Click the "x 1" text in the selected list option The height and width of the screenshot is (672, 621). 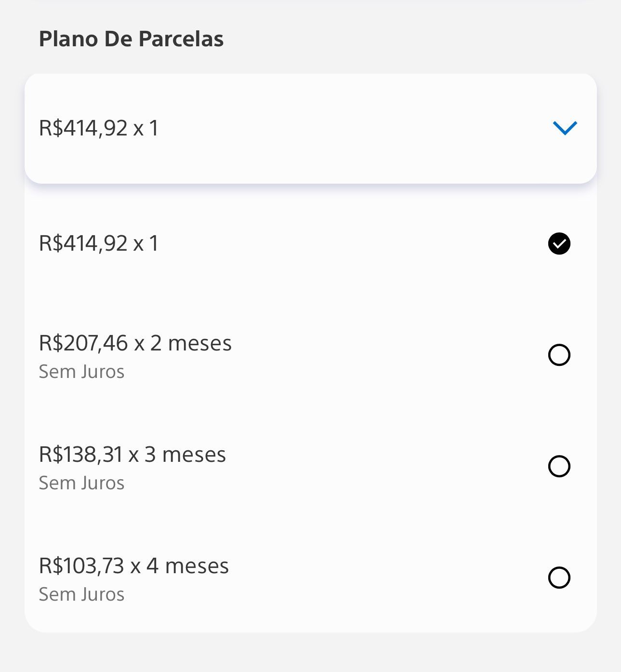pyautogui.click(x=146, y=243)
